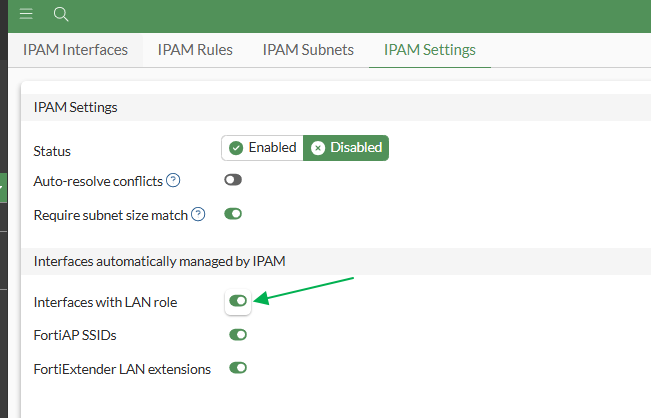Turn off Require subnet size match

(x=233, y=213)
